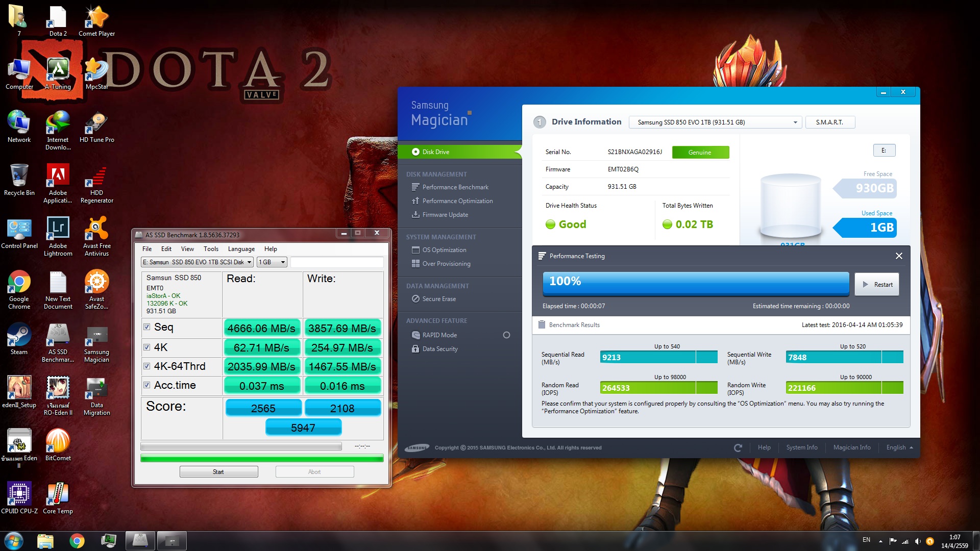980x551 pixels.
Task: Uncheck the Seq test checkbox
Action: click(x=147, y=327)
